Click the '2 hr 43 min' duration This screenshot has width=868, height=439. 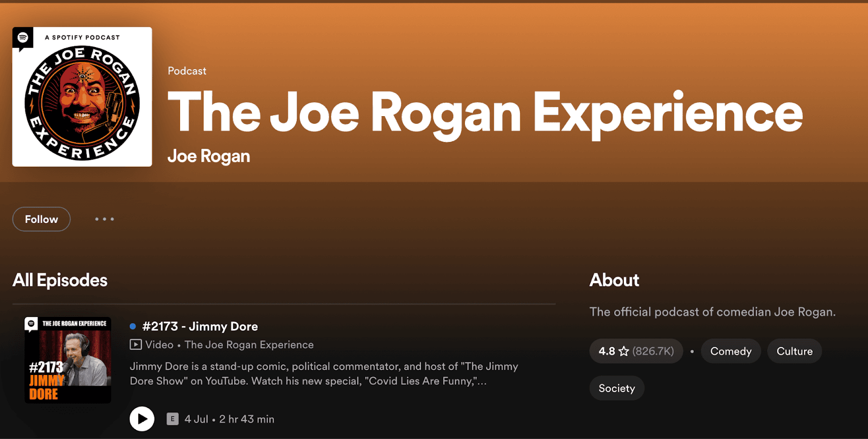(x=247, y=419)
